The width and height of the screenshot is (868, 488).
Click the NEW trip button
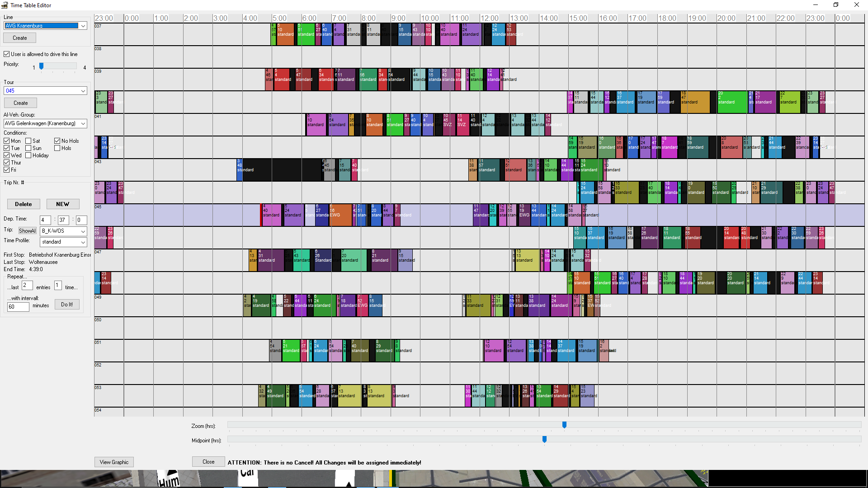62,204
